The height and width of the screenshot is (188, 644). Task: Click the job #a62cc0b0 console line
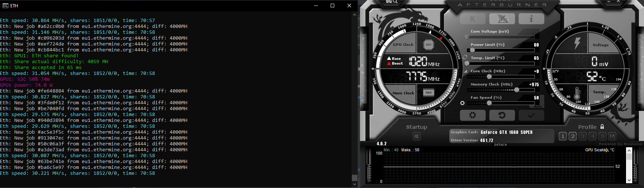pyautogui.click(x=93, y=26)
